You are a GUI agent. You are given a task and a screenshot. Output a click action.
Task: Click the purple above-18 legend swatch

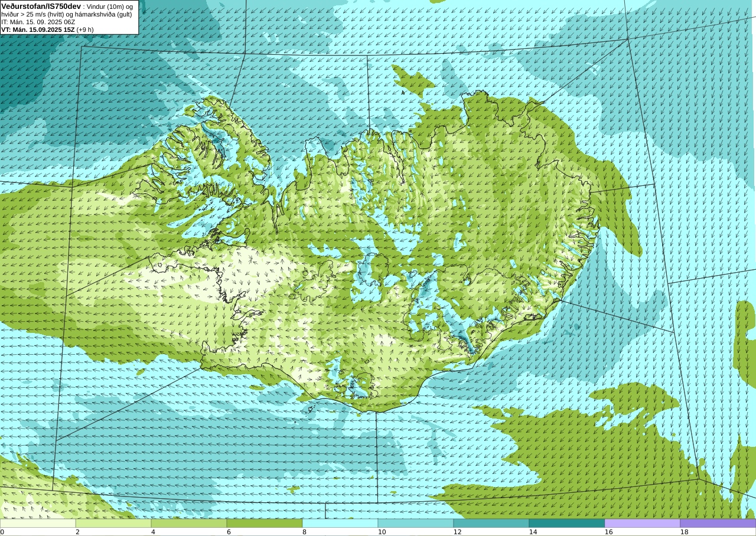click(718, 523)
